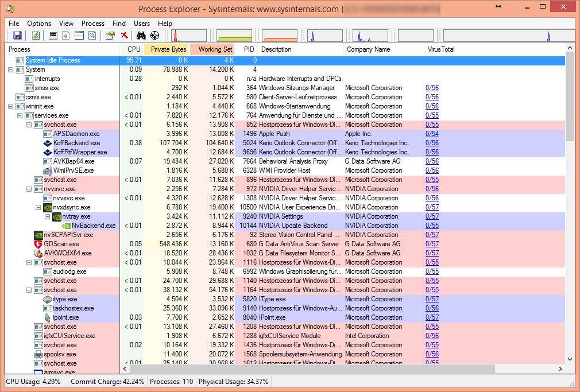Collapse the svchost.exe PID 1164 node

pos(29,290)
